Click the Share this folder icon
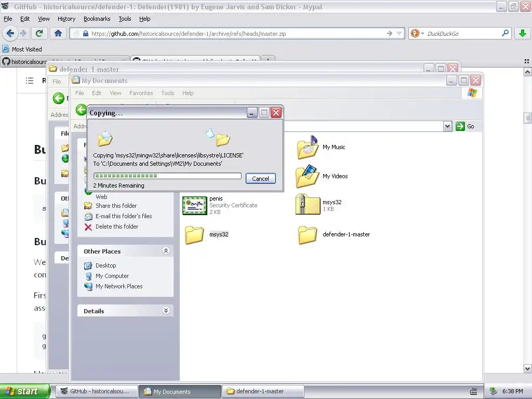The height and width of the screenshot is (399, 532). 88,206
